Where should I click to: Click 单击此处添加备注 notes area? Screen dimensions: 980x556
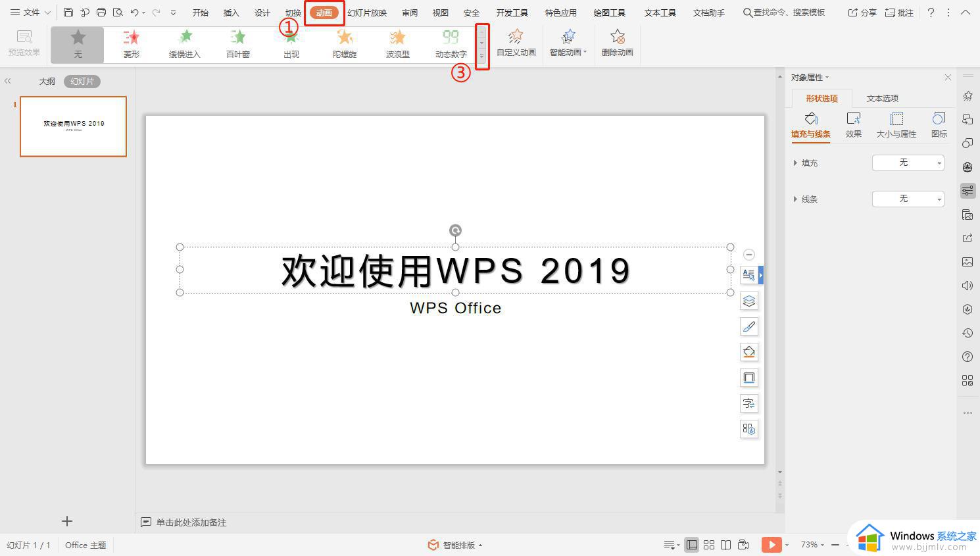[x=191, y=522]
